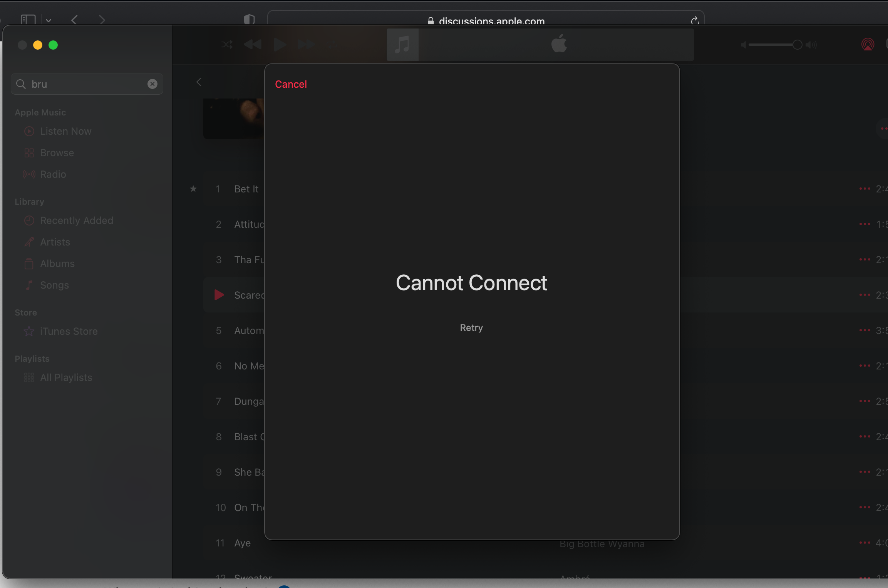
Task: Open the Browse section
Action: [57, 152]
